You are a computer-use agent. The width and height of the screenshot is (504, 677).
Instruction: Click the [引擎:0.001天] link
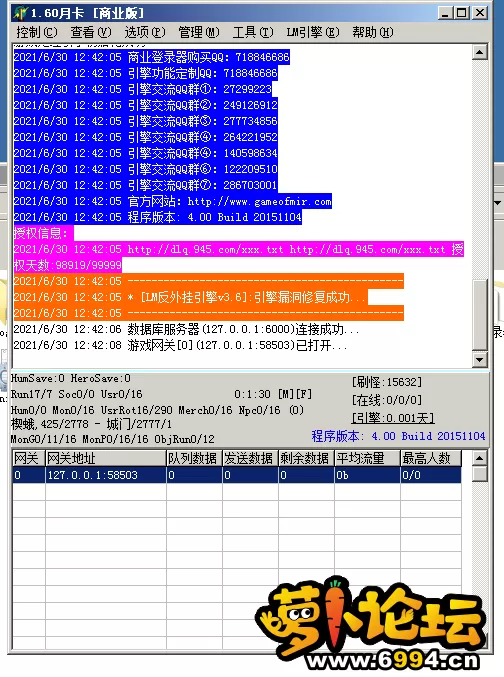[x=393, y=418]
